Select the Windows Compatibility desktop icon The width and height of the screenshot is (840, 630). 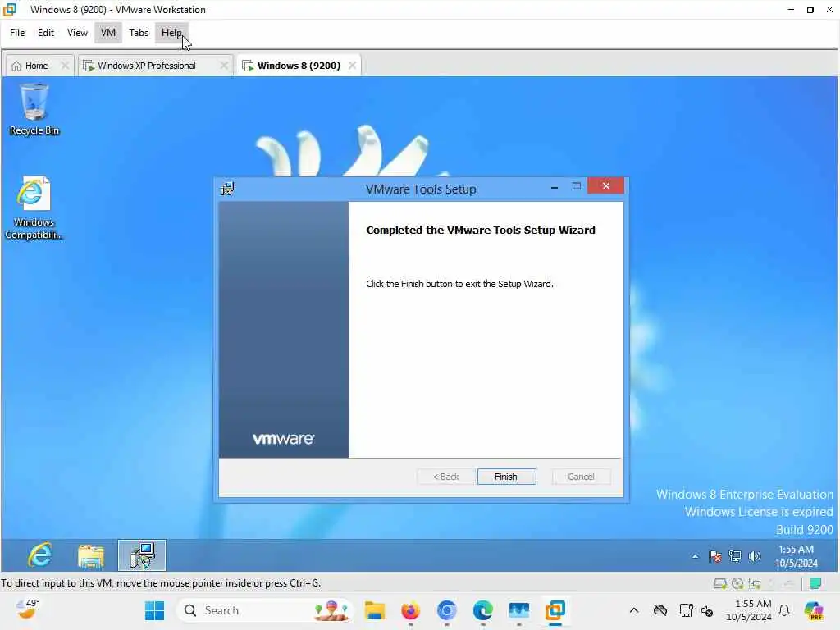coord(34,208)
